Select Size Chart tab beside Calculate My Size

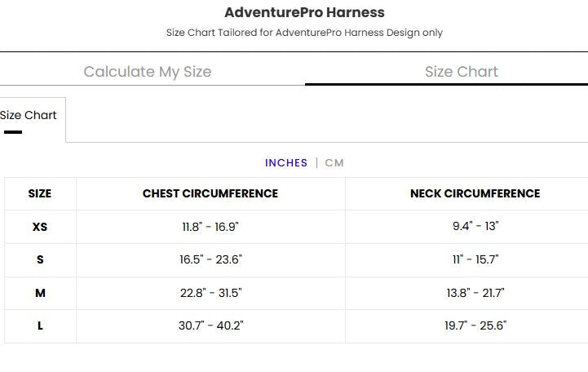coord(461,72)
